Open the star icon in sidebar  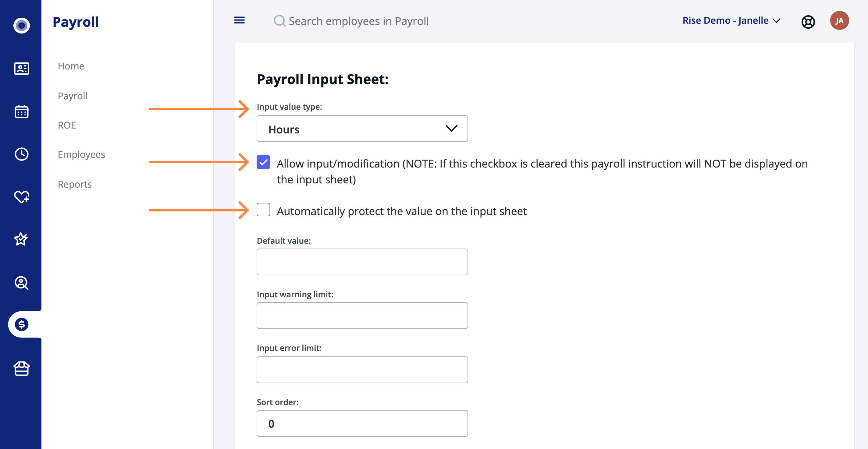(21, 239)
